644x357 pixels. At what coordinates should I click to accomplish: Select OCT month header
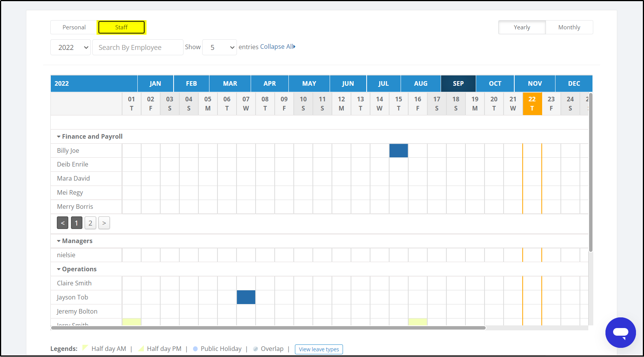495,83
